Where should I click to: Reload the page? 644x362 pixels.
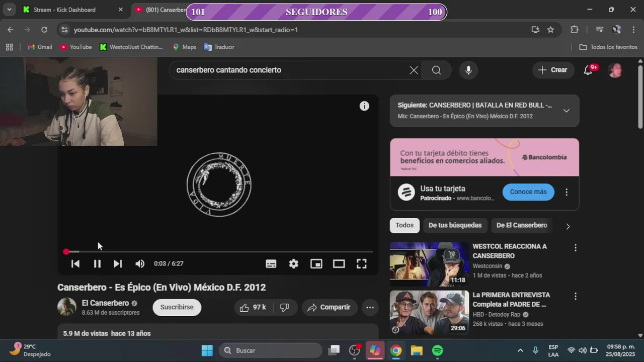(44, 30)
